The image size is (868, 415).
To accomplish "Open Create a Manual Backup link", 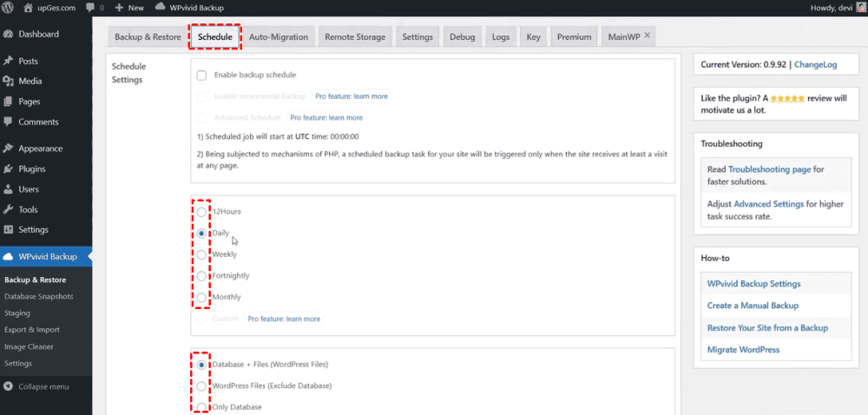I will [753, 306].
